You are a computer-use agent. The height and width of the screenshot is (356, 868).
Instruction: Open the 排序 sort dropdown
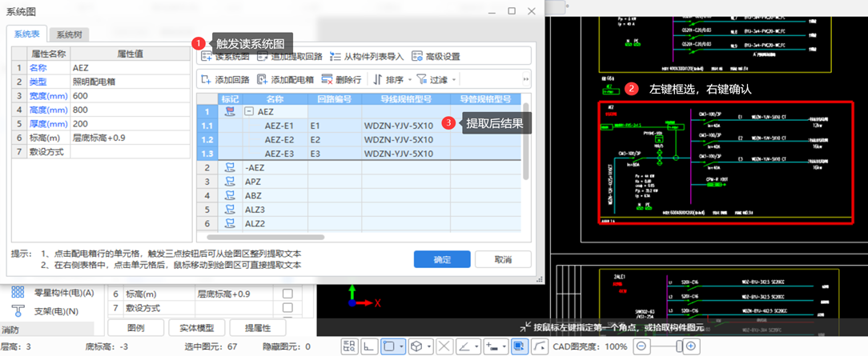392,80
